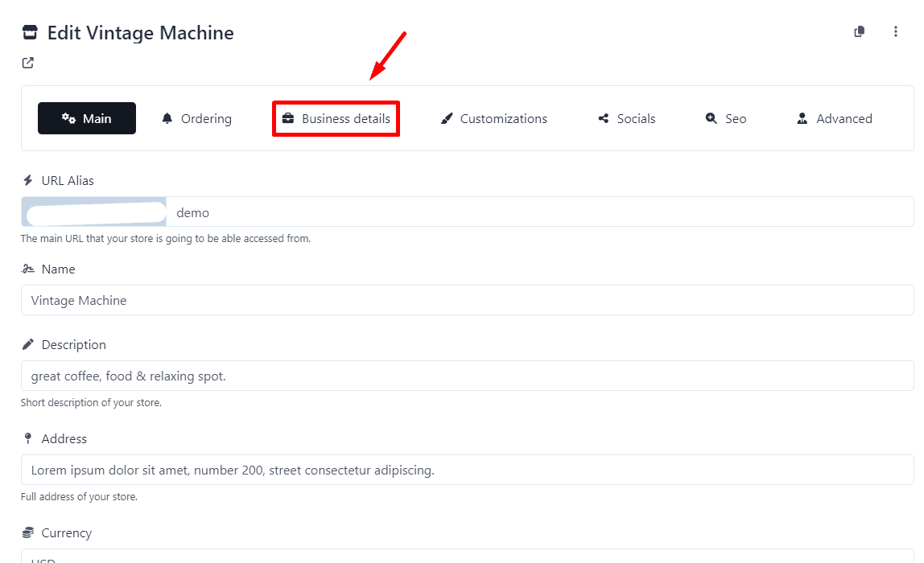This screenshot has height=563, width=924.
Task: Click the URL Alias input field
Action: tap(539, 212)
